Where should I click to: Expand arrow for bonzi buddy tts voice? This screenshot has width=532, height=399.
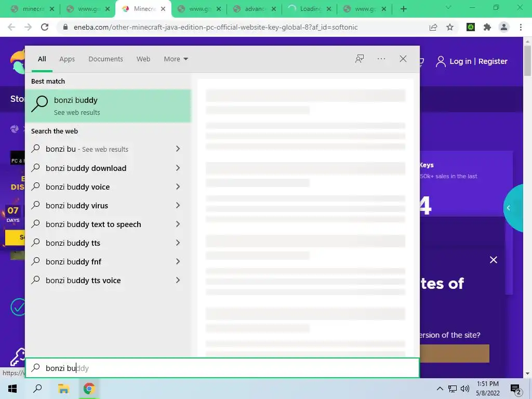pos(178,280)
